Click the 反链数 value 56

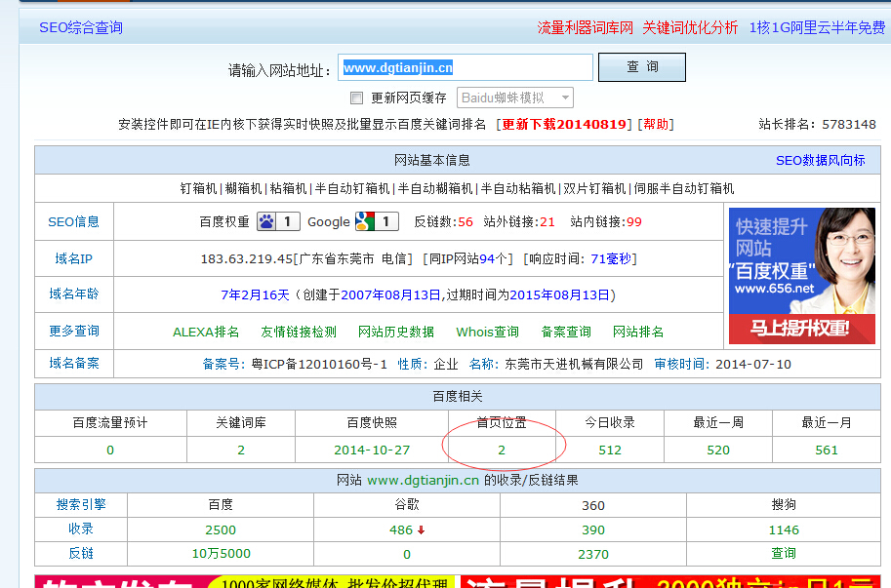tap(466, 222)
